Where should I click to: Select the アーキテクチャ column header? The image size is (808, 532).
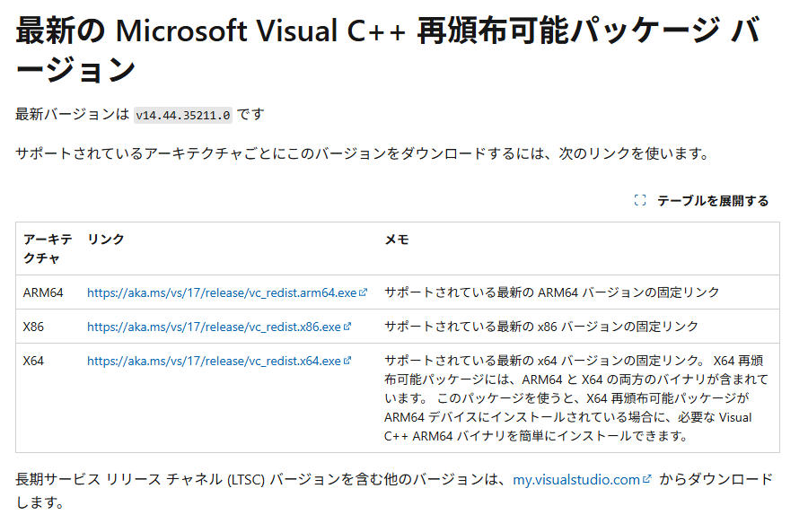coord(47,249)
